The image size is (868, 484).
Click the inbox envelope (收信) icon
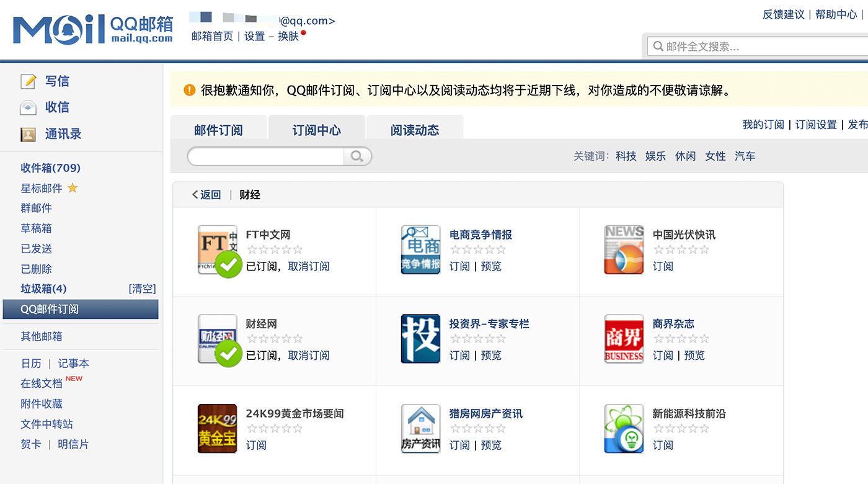click(29, 108)
